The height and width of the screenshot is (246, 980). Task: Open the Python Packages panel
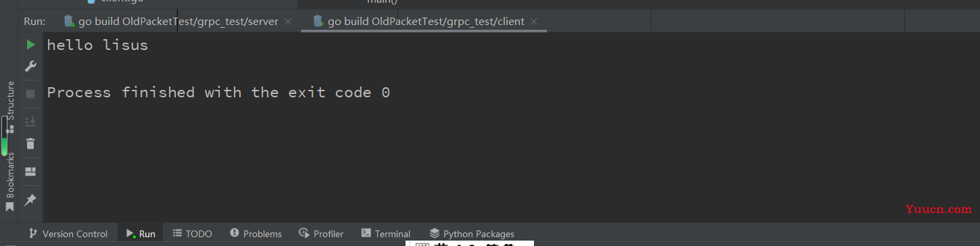point(472,234)
